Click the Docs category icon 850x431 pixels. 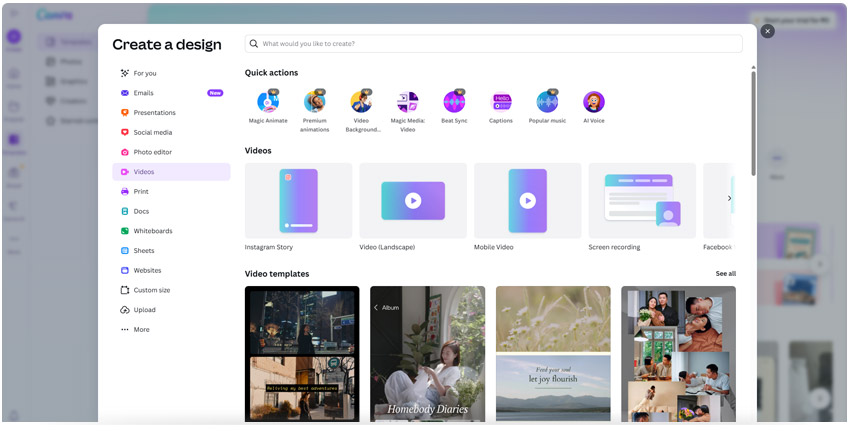coord(125,211)
